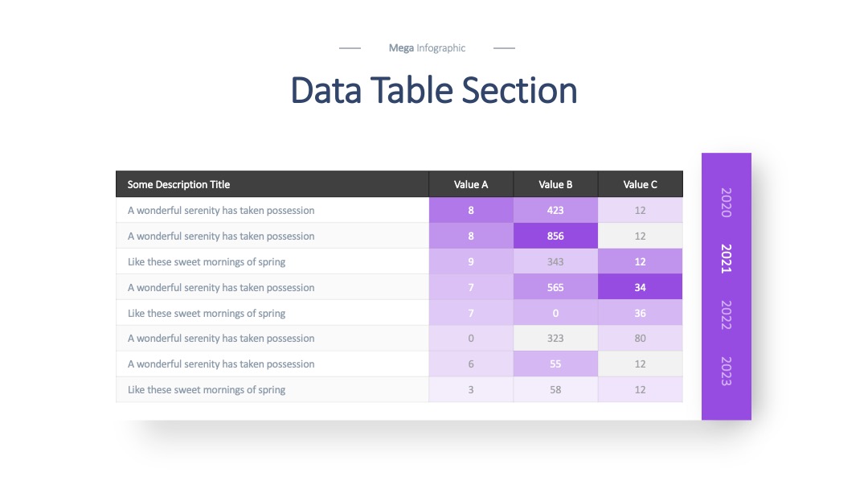Select the cell with value 343
This screenshot has width=868, height=489.
click(x=555, y=261)
